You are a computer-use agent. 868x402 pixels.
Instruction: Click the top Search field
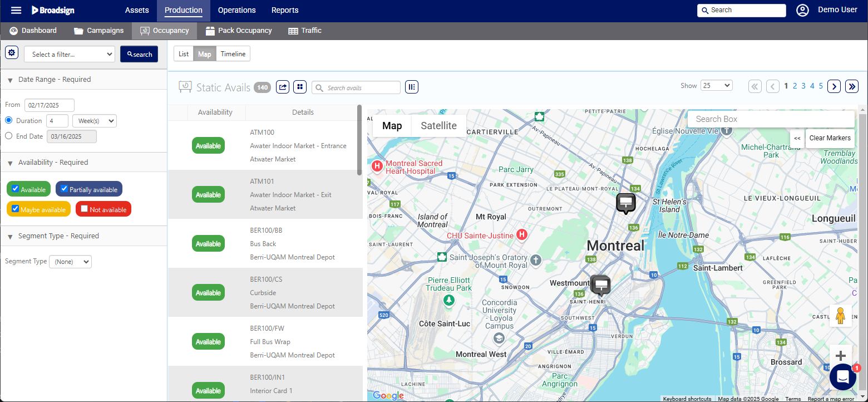(x=742, y=10)
